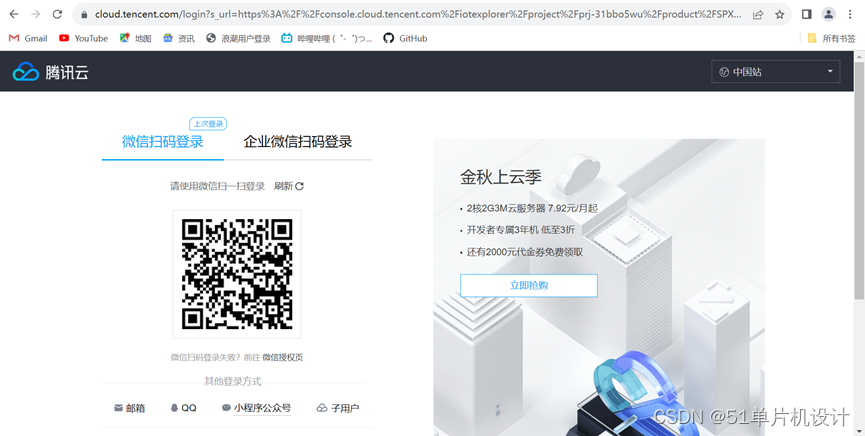Bookmark this page with star icon
Viewport: 865px width, 436px height.
[779, 15]
